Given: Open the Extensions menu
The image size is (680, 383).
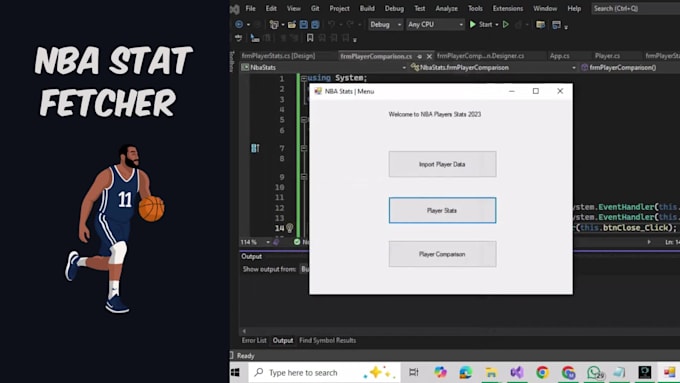Looking at the screenshot, I should (x=508, y=9).
